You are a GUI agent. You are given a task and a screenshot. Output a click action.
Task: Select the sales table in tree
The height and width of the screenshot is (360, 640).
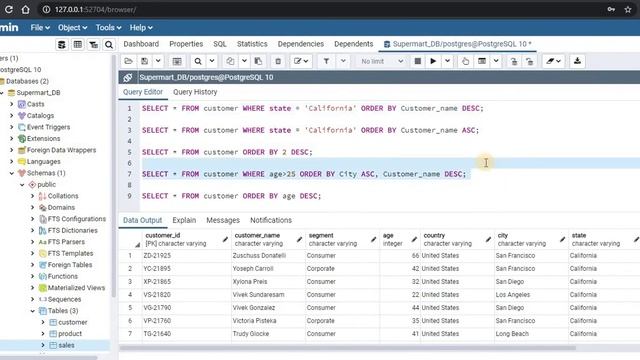pyautogui.click(x=66, y=345)
